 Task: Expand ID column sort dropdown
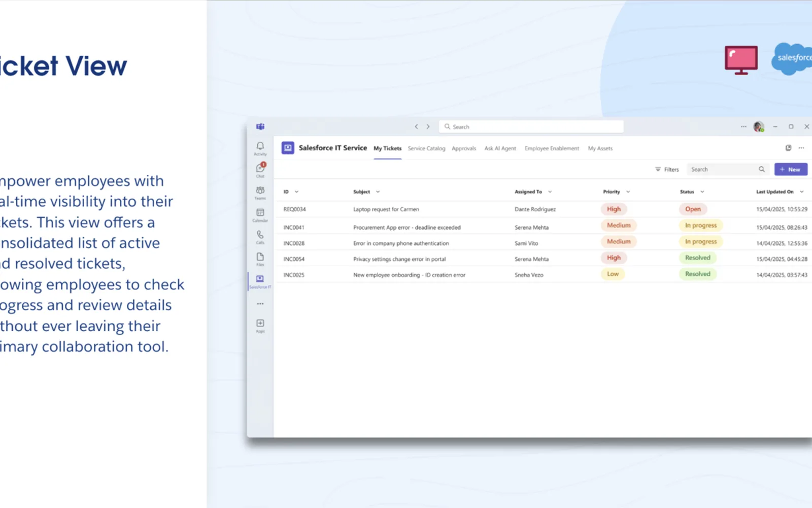tap(296, 192)
